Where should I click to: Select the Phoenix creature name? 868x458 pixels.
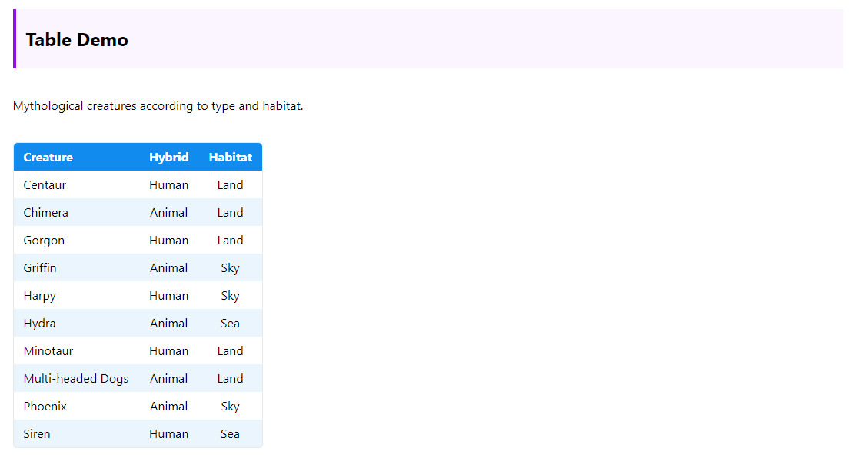45,407
